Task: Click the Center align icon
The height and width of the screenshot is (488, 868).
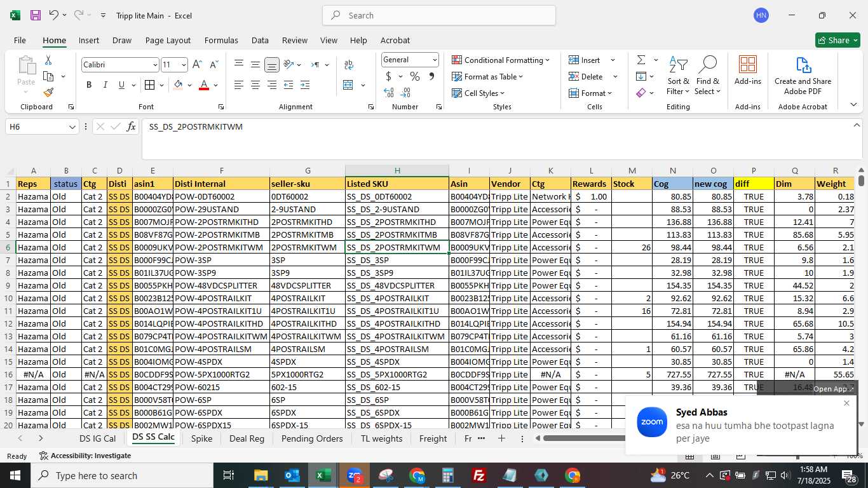Action: click(x=255, y=85)
